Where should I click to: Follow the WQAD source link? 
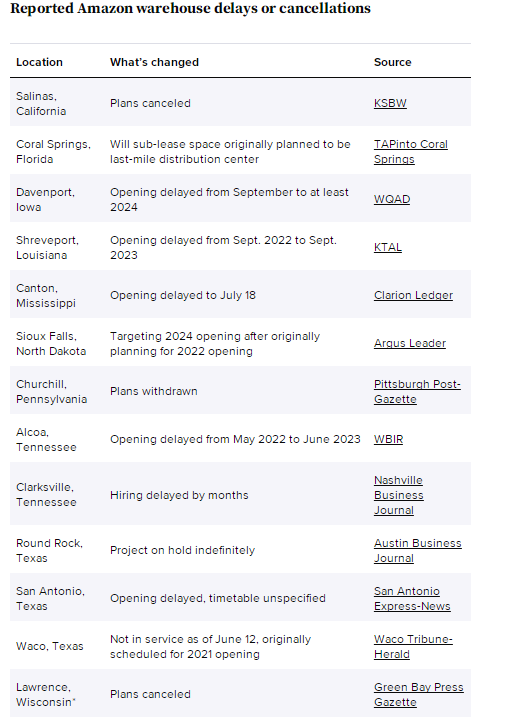[x=392, y=199]
